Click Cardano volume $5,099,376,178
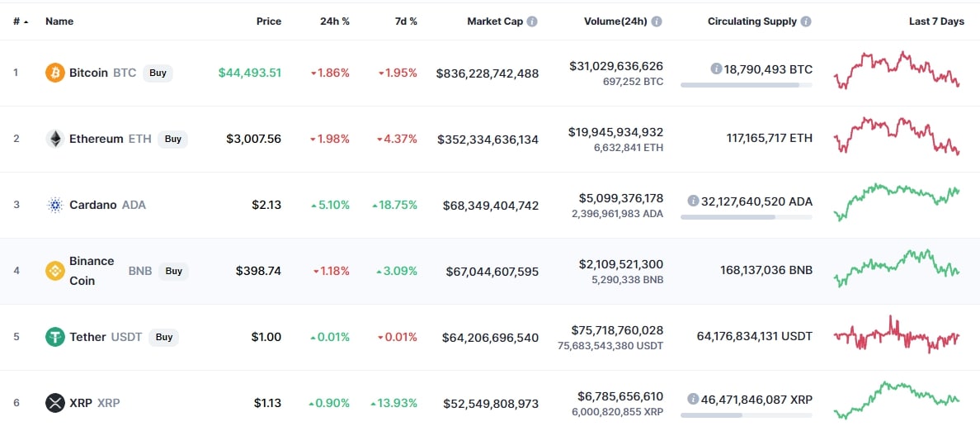980x431 pixels. coord(621,198)
